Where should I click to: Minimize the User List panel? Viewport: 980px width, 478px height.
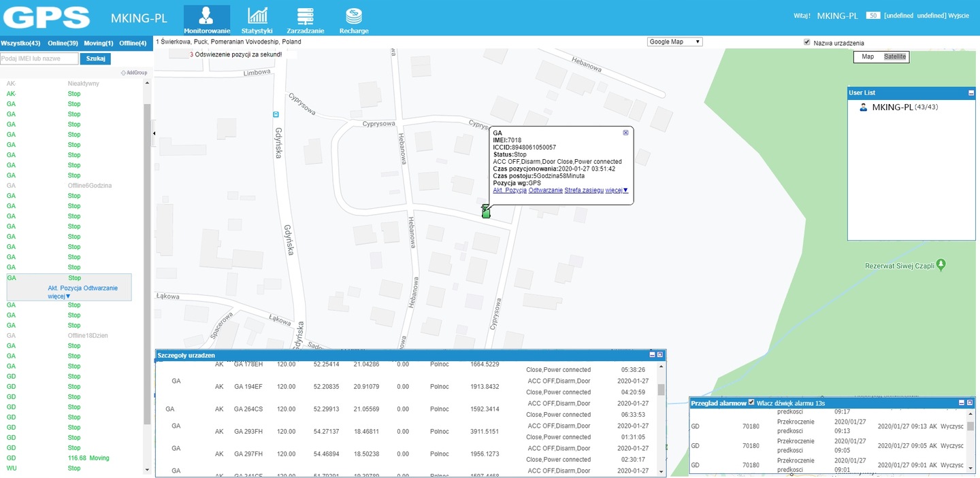point(971,92)
